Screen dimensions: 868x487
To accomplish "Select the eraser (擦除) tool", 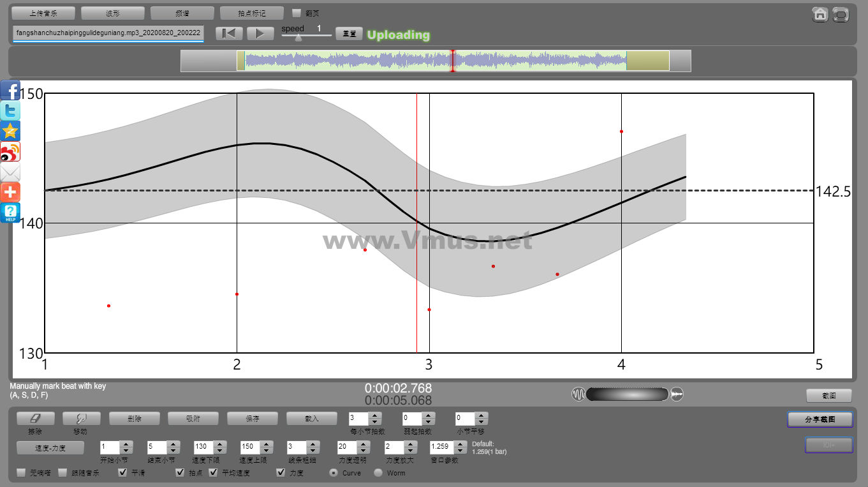I will point(35,419).
